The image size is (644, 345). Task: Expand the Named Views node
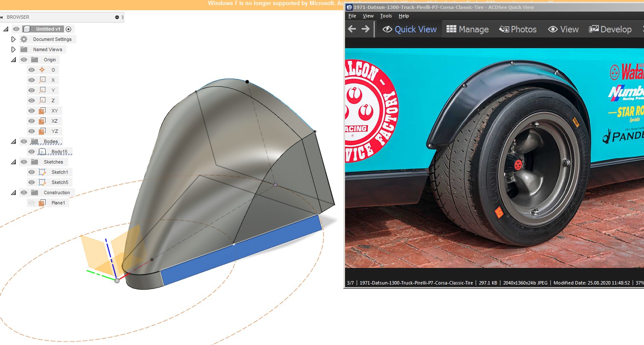(x=13, y=49)
